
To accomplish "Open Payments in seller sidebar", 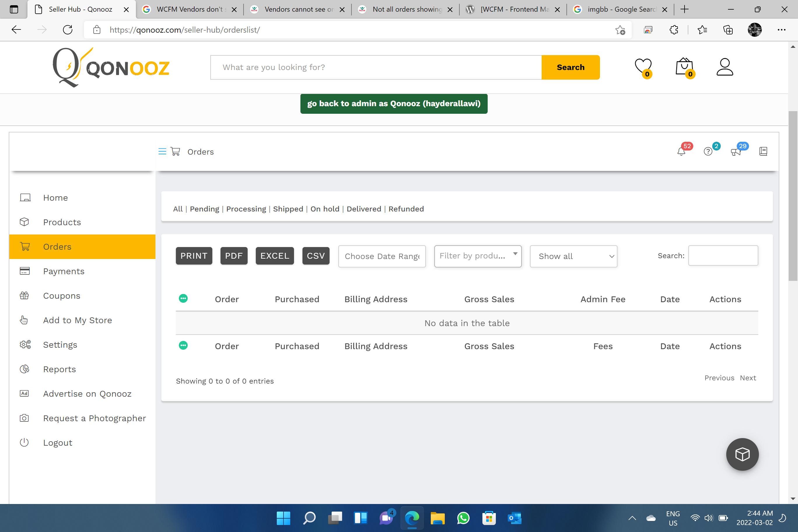I will tap(82, 271).
